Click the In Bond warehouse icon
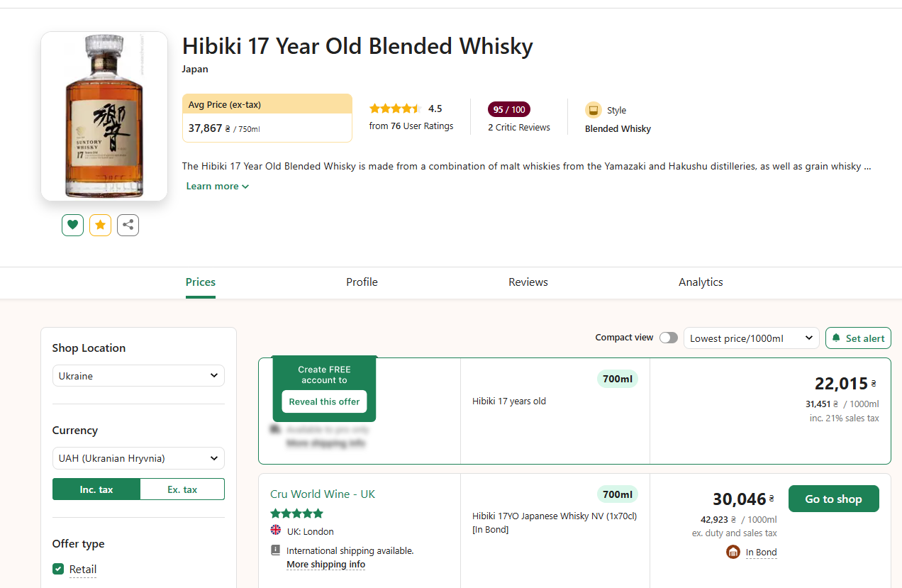Screen dimensions: 902x588 (733, 552)
